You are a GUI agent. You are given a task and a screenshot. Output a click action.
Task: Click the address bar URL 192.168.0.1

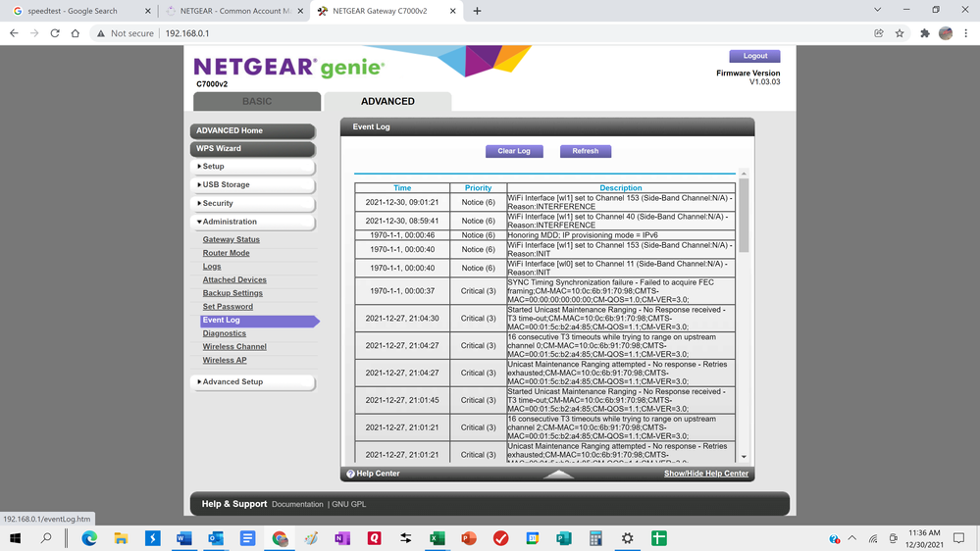point(187,33)
